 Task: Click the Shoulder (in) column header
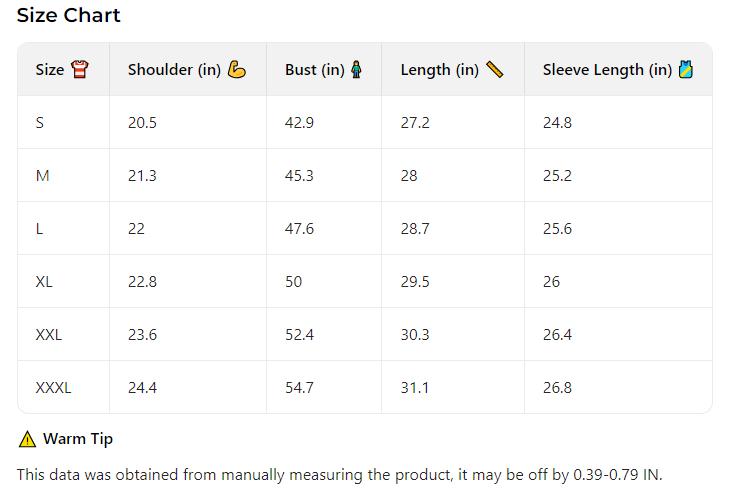coord(174,70)
